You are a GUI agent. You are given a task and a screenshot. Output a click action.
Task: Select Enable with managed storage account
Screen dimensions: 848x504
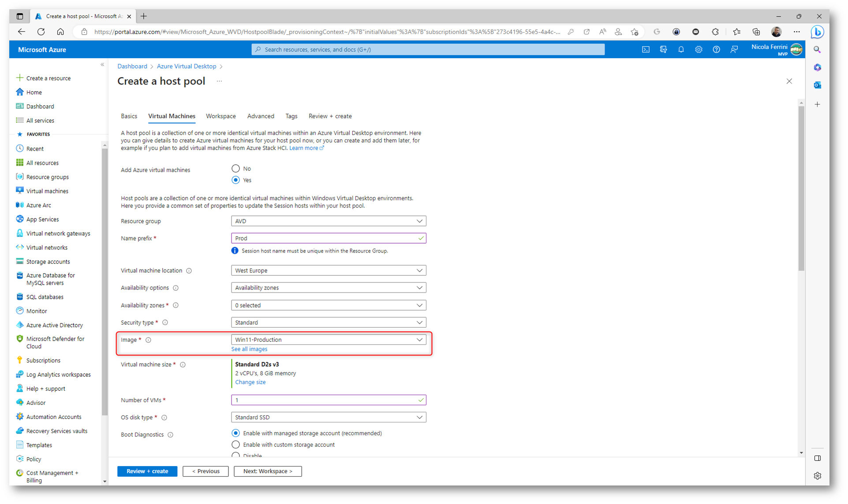[x=236, y=433]
